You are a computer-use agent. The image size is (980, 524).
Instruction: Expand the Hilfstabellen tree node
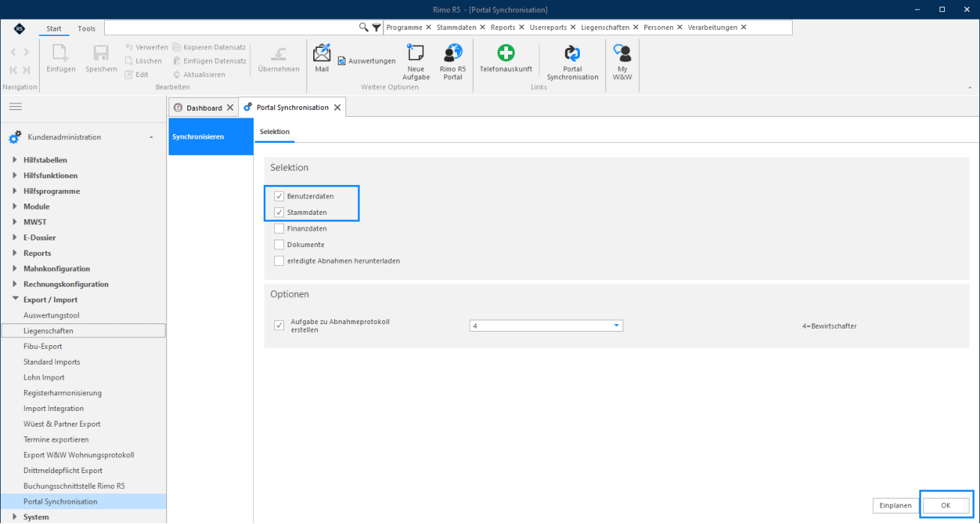tap(14, 160)
